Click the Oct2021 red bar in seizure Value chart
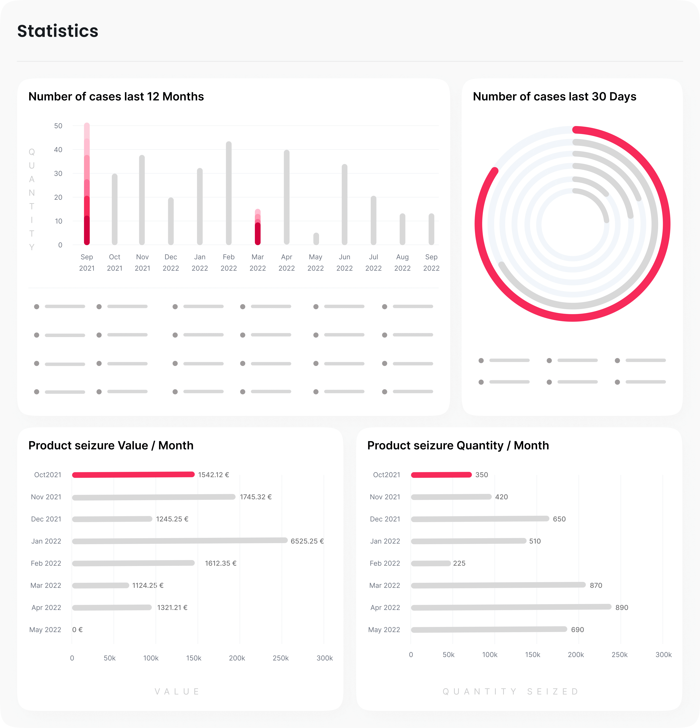The width and height of the screenshot is (700, 728). coord(133,475)
